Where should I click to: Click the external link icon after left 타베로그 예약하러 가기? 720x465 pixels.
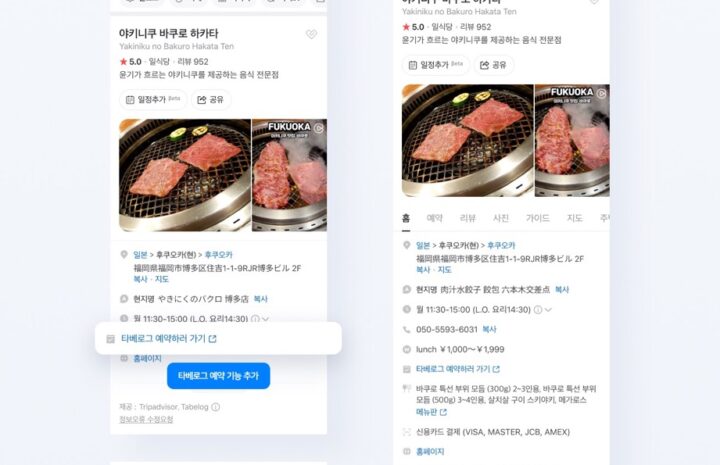212,339
